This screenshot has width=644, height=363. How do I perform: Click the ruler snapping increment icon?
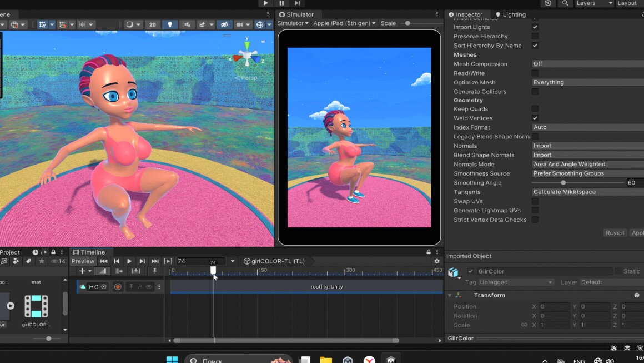click(82, 24)
